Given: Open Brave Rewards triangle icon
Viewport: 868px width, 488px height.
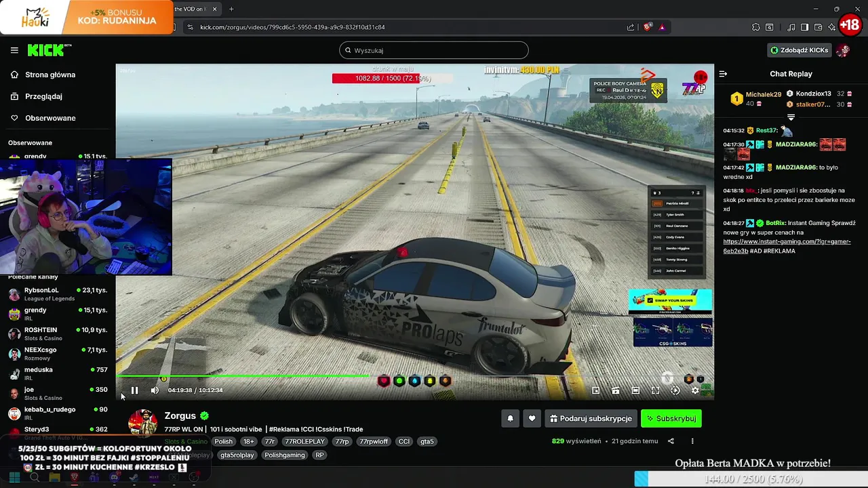Looking at the screenshot, I should [662, 27].
